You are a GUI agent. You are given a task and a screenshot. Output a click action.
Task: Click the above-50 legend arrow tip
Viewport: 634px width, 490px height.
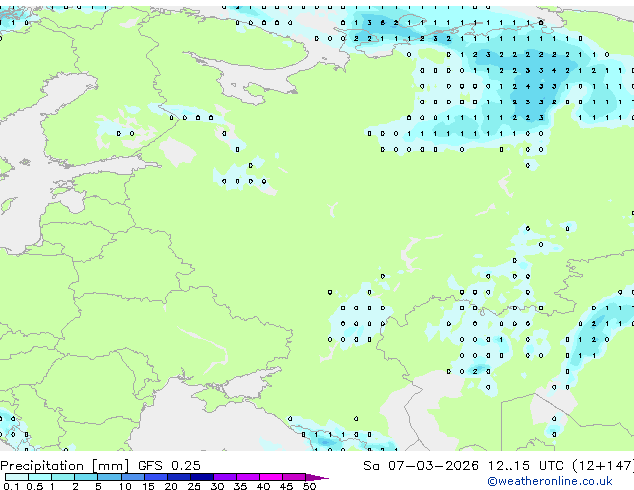pyautogui.click(x=317, y=477)
